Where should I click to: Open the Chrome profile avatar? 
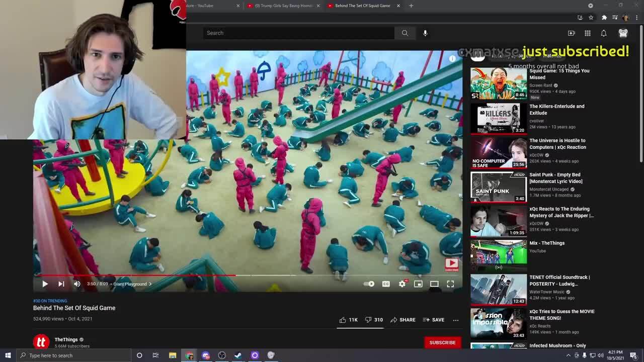625,18
